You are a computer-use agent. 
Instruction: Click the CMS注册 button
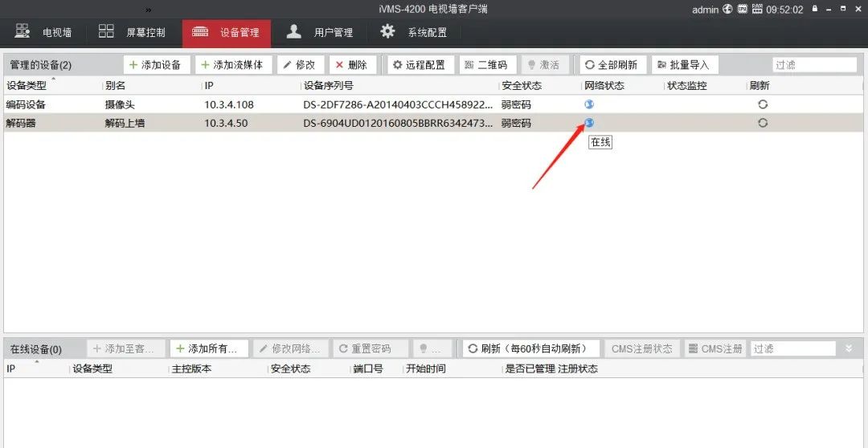pyautogui.click(x=715, y=348)
